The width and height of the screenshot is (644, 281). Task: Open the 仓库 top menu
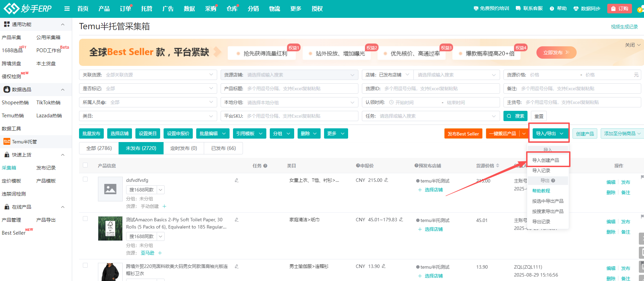coord(232,9)
